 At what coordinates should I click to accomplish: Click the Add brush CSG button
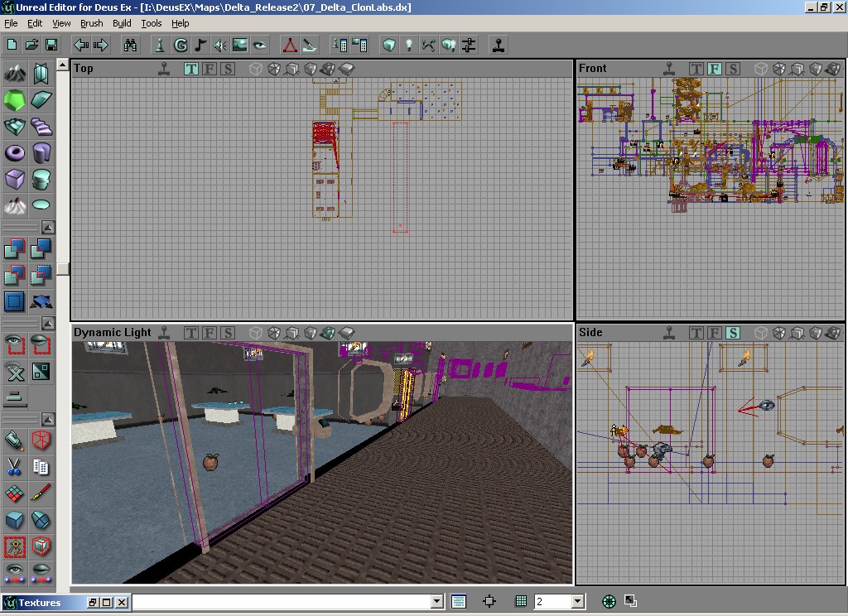[x=15, y=248]
